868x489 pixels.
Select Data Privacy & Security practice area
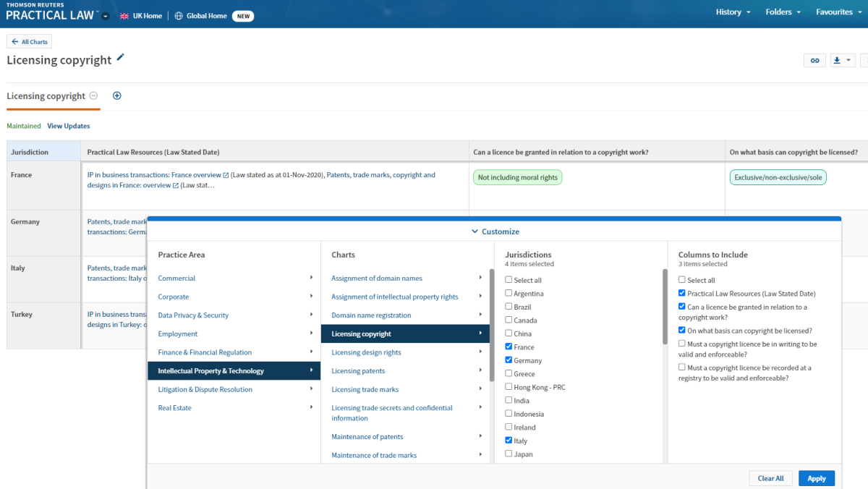pyautogui.click(x=193, y=315)
